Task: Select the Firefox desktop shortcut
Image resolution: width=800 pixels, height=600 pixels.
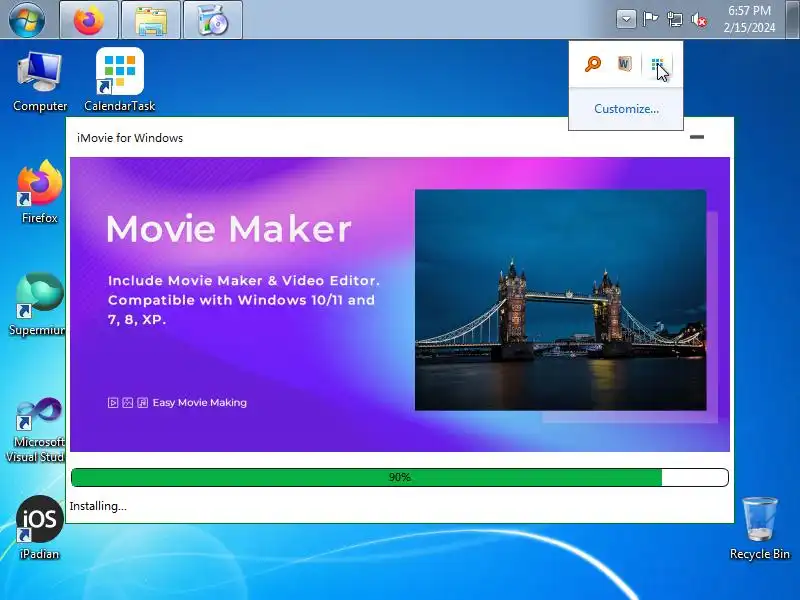Action: 39,192
